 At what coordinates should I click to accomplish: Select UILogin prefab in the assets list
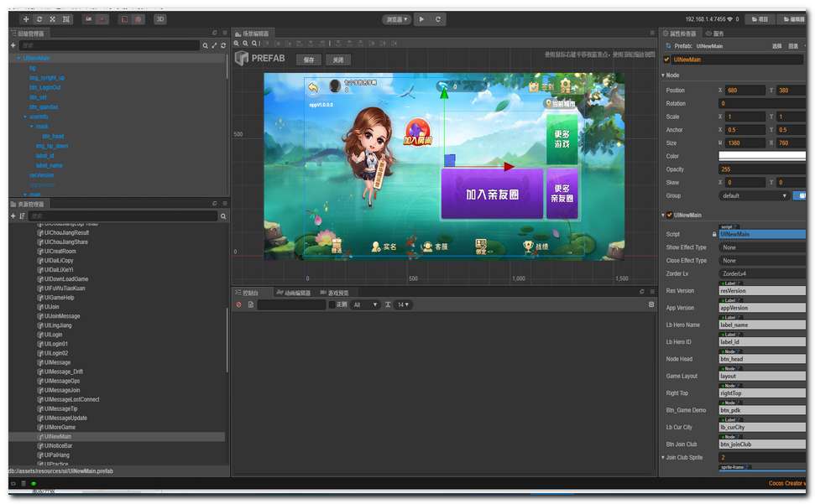tap(53, 335)
